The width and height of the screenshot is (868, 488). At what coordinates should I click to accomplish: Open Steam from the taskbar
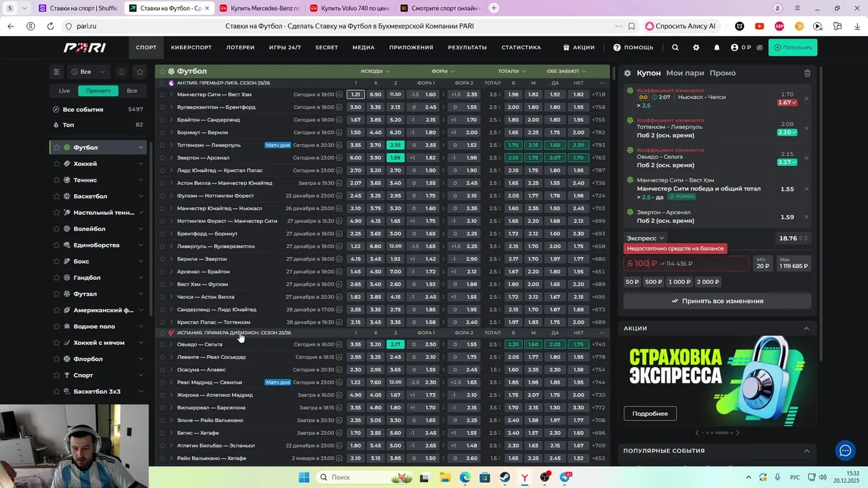(505, 477)
